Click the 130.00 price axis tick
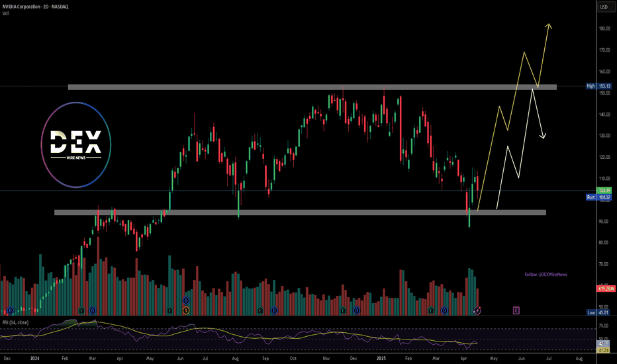The image size is (617, 364). coord(604,136)
